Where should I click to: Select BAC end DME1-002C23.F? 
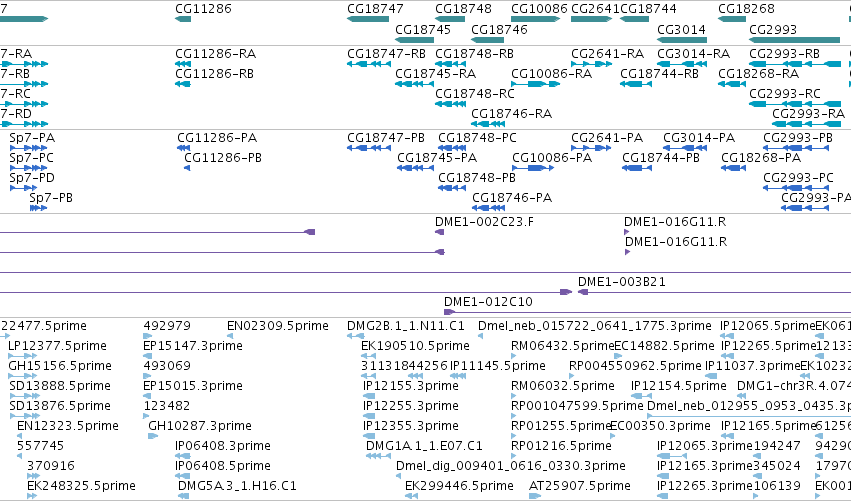(484, 222)
